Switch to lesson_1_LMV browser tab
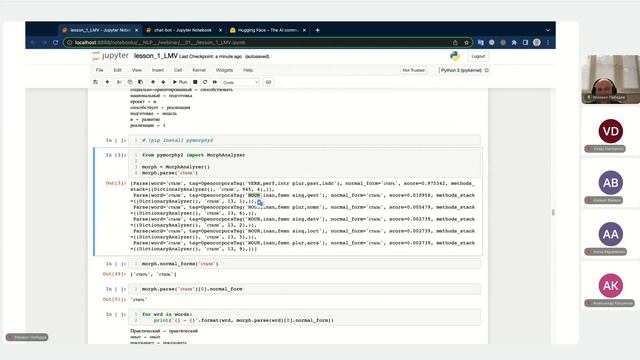The width and height of the screenshot is (640, 360). tap(100, 30)
